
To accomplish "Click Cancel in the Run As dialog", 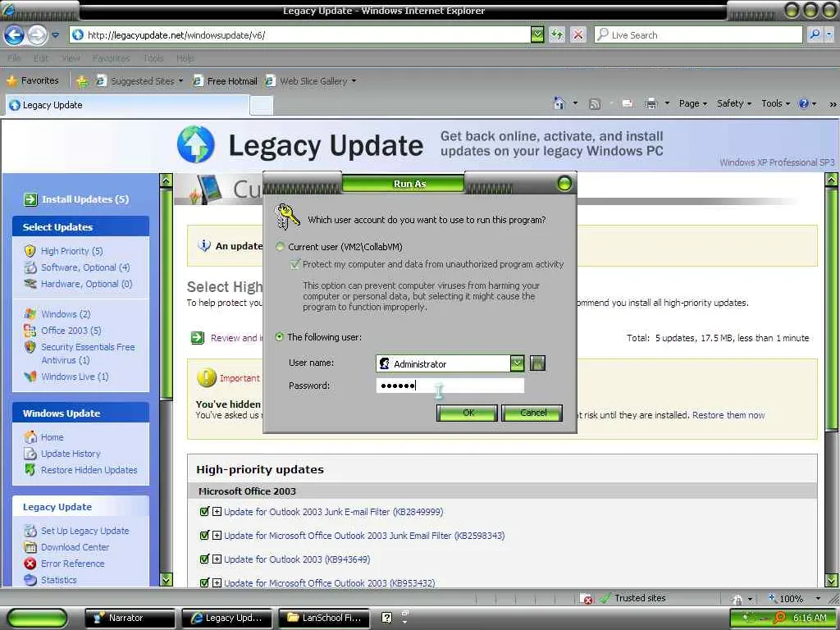I will pos(532,413).
